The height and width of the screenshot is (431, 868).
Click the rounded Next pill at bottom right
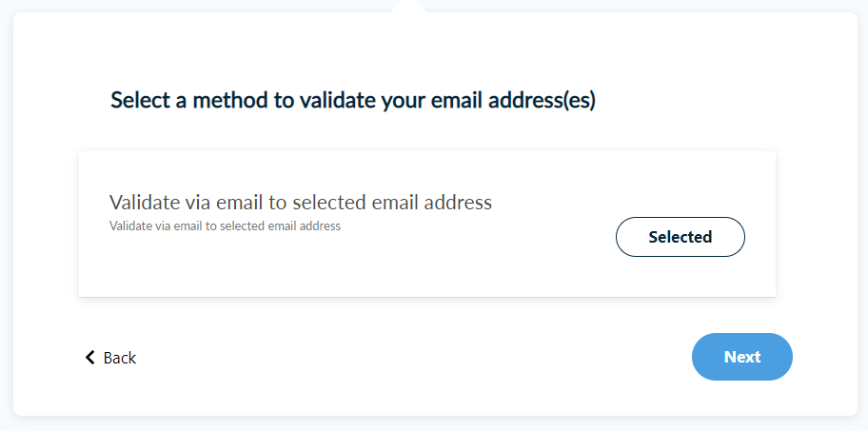click(742, 357)
